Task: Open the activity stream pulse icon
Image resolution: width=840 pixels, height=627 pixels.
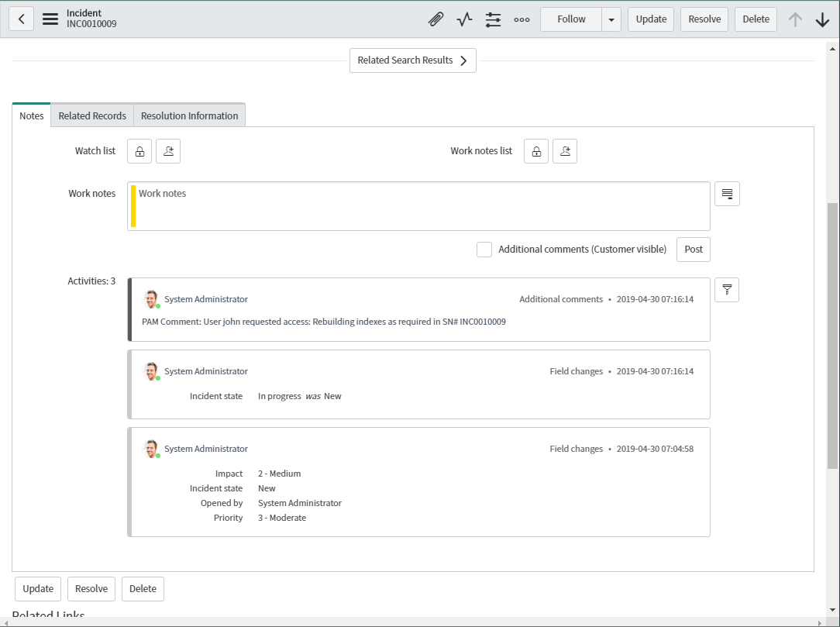Action: click(464, 19)
